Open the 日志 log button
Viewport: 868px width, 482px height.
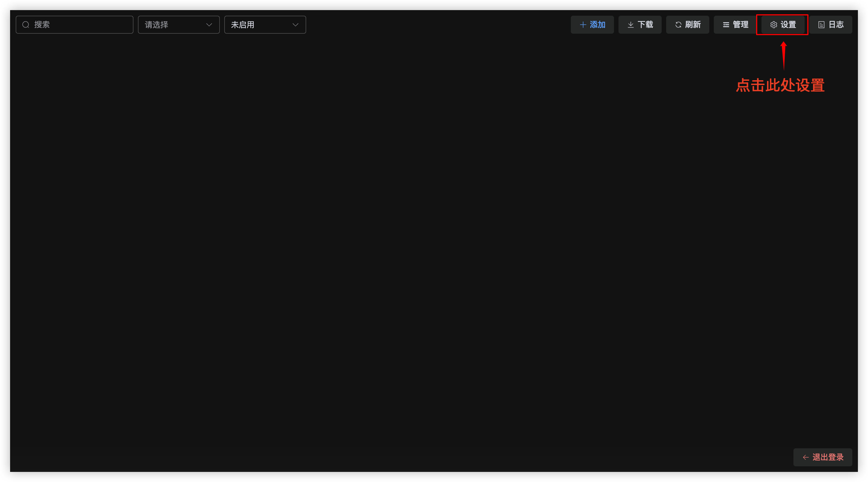point(831,25)
